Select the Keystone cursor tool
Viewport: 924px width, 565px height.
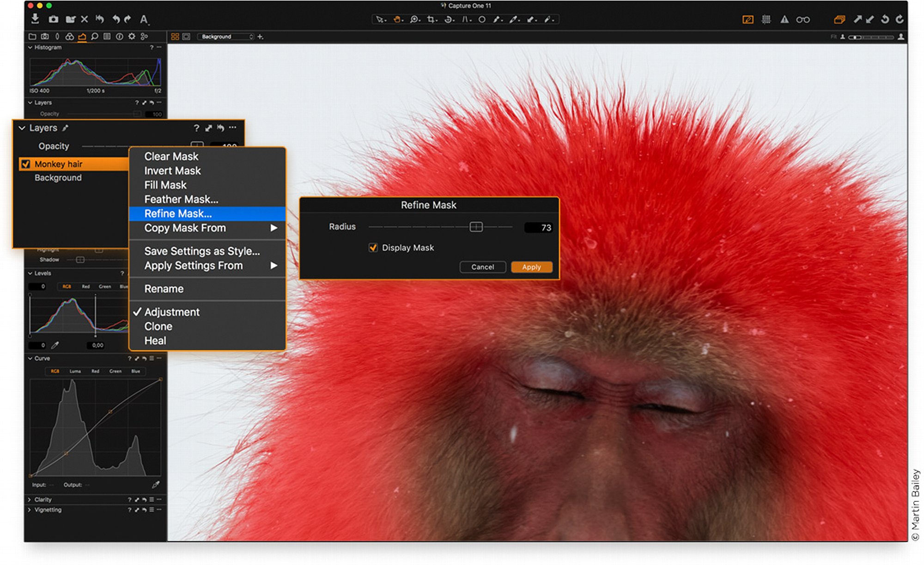(467, 19)
